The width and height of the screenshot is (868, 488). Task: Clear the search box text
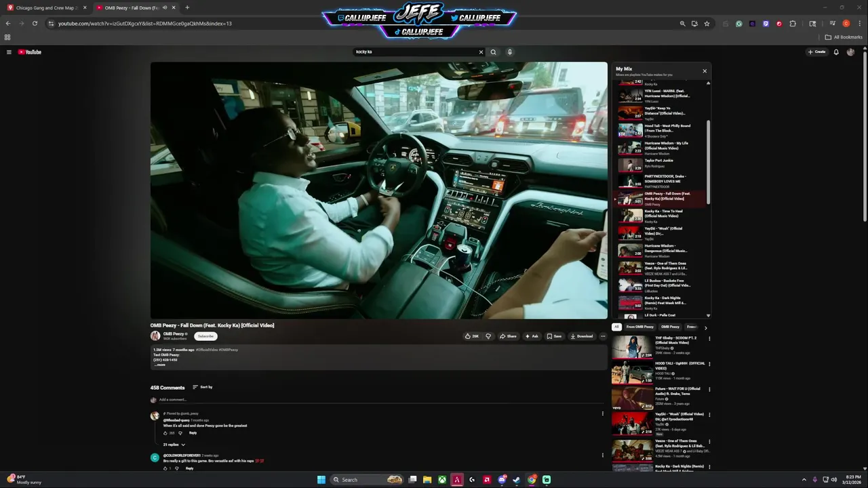481,52
